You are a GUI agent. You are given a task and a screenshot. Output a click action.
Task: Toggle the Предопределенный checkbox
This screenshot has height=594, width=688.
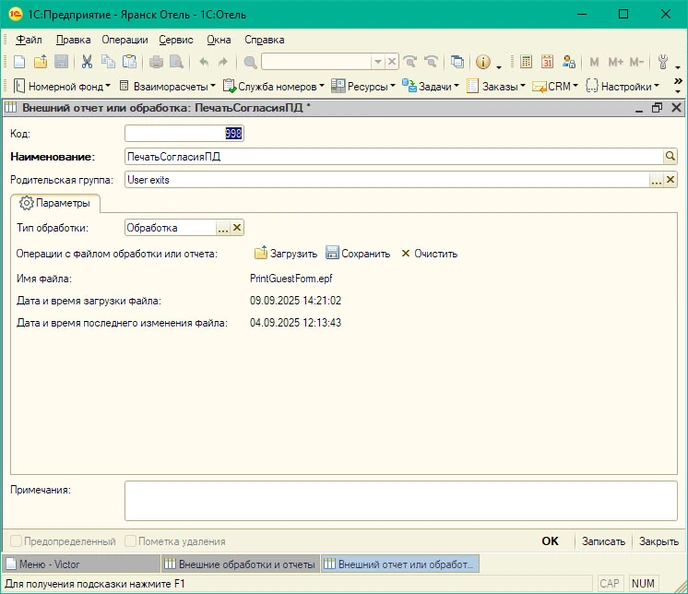[16, 541]
